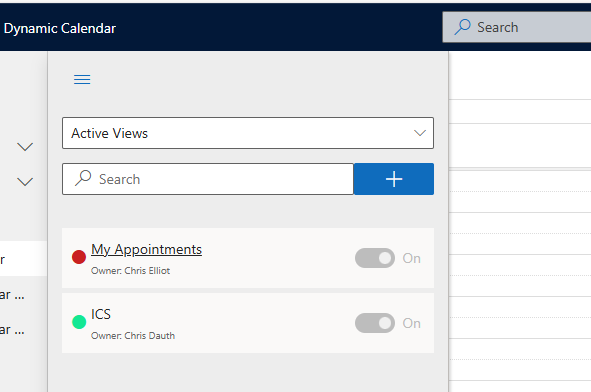Click the Owner: Chris Dauth text
Image resolution: width=591 pixels, height=392 pixels.
(x=133, y=336)
